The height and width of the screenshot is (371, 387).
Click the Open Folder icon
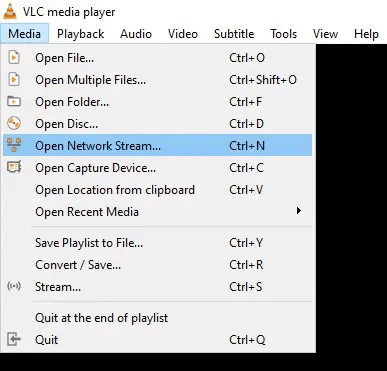click(14, 101)
